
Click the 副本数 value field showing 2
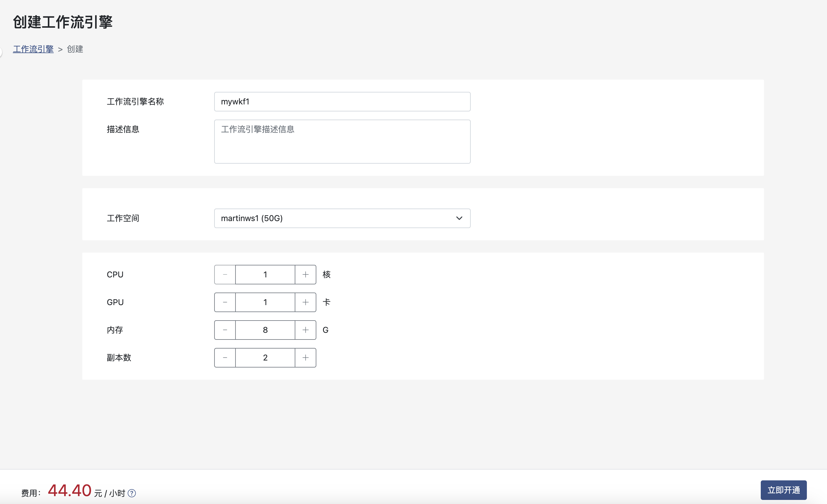coord(265,358)
